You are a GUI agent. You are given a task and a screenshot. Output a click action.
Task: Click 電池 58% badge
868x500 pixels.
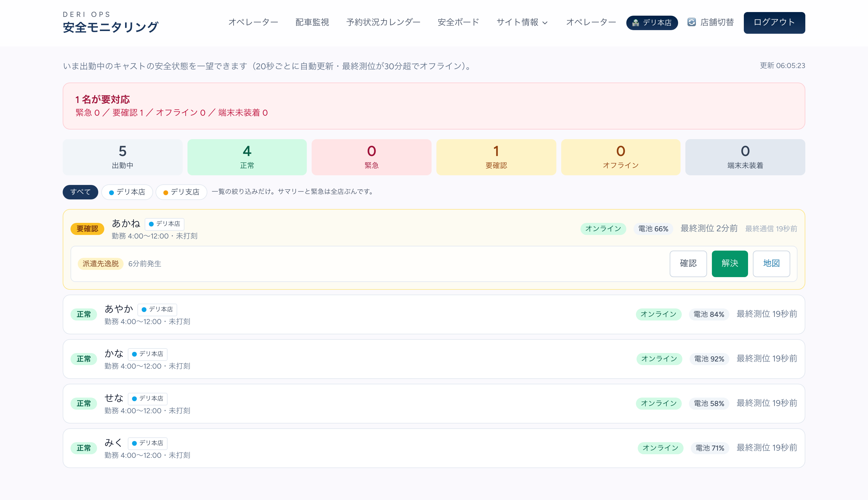[709, 404]
